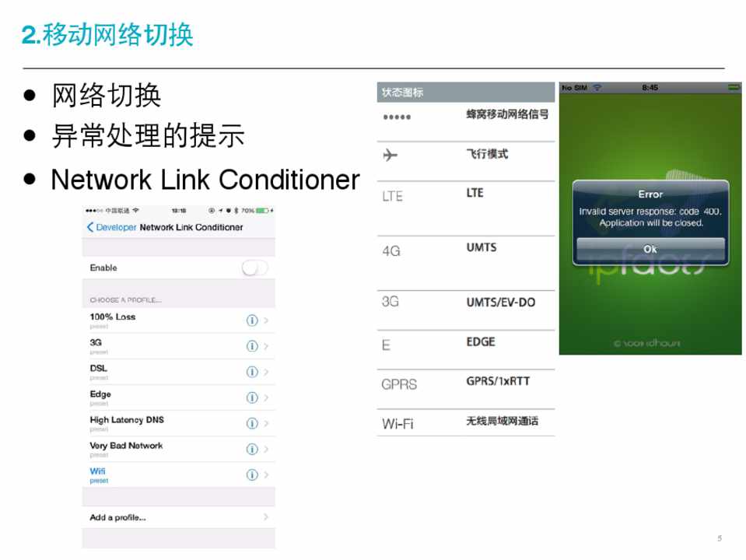
Task: Open info icon for DSL profile
Action: pos(251,372)
